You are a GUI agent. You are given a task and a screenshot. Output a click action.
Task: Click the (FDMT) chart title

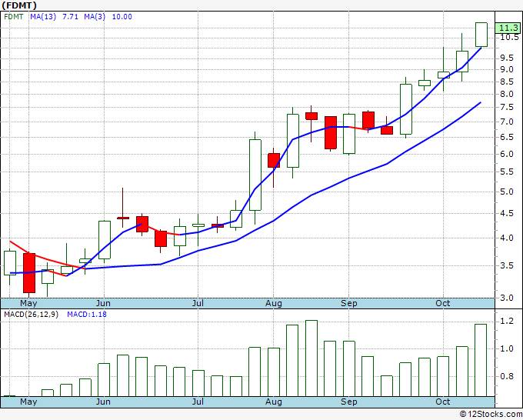[19, 5]
